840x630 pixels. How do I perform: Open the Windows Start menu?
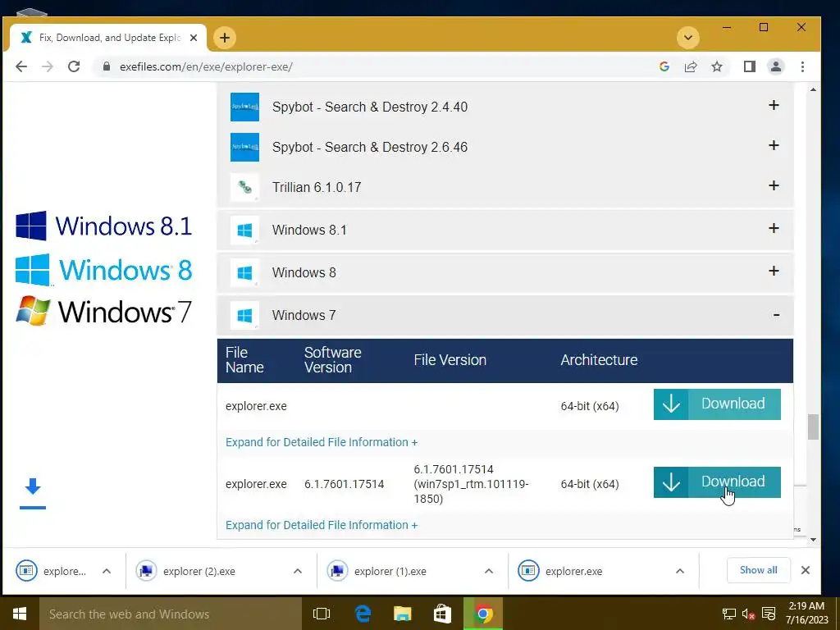tap(20, 614)
